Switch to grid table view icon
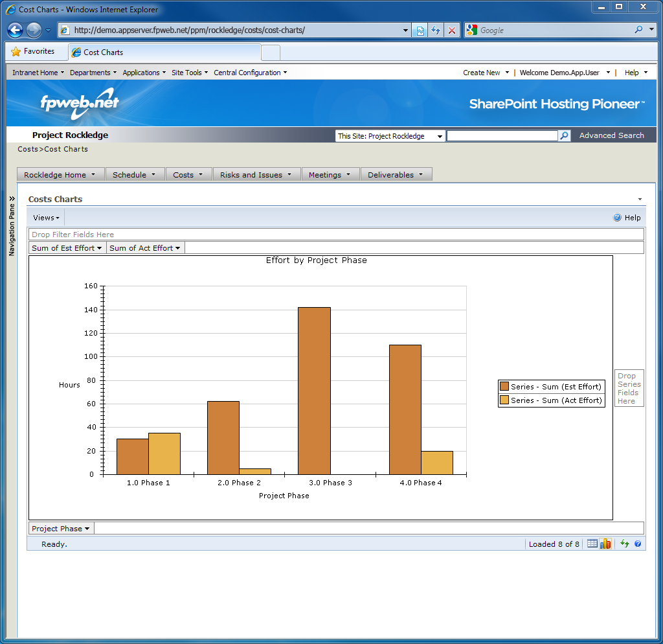The width and height of the screenshot is (663, 644). (x=592, y=544)
